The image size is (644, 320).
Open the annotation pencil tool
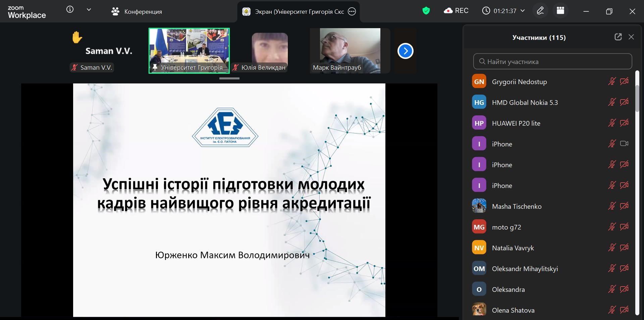coord(540,11)
